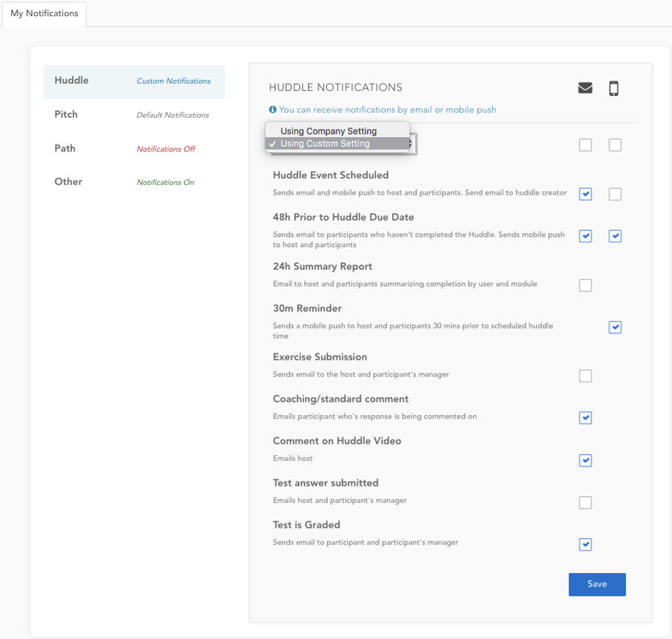This screenshot has width=672, height=639.
Task: Enable email for 24h Summary Report
Action: pos(586,286)
